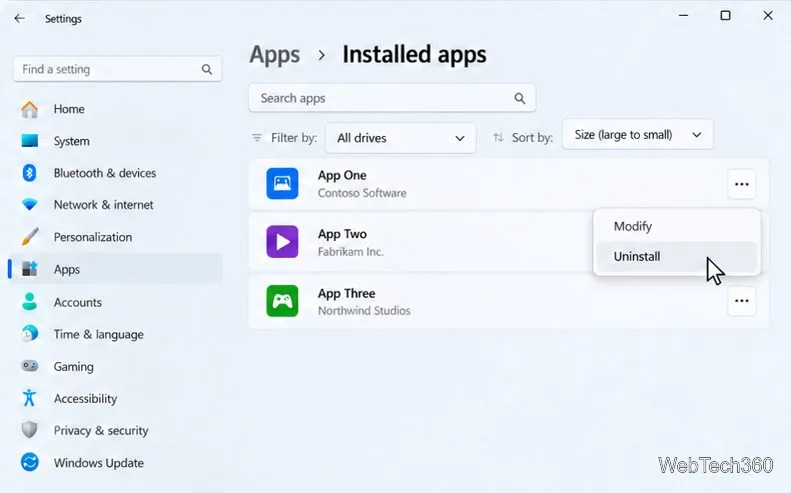Click the System monitor icon

pos(30,141)
